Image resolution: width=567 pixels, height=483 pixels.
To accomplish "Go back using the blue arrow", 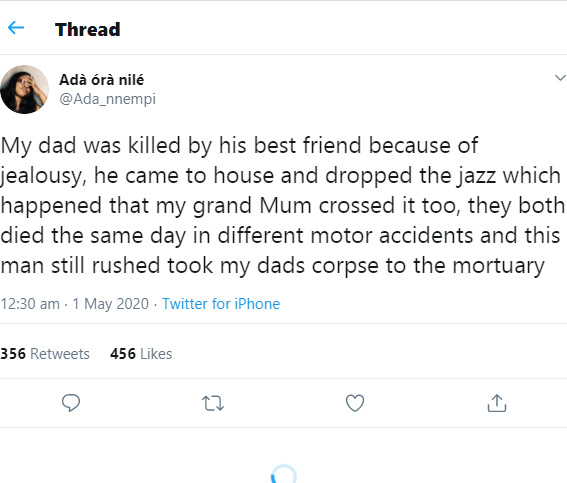I will [x=16, y=27].
